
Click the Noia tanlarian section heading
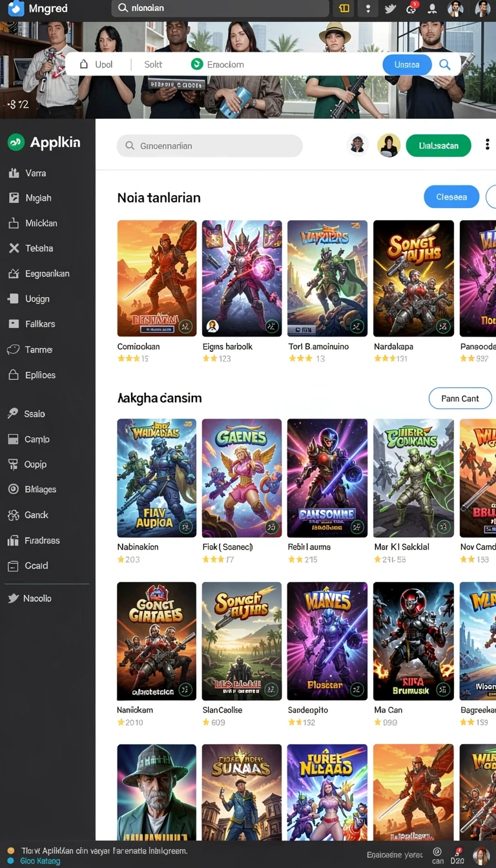click(x=159, y=198)
